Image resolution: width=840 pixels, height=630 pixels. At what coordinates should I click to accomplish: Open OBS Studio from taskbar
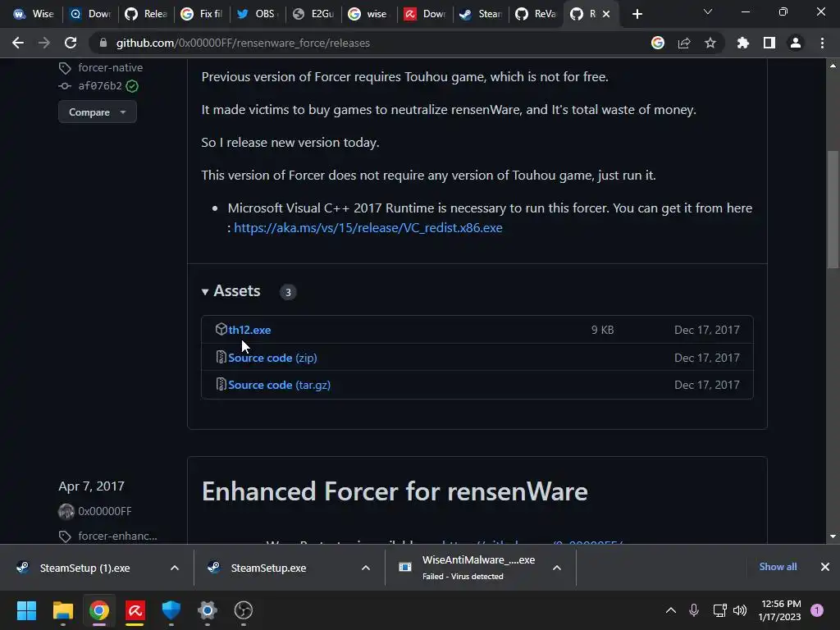click(x=243, y=610)
